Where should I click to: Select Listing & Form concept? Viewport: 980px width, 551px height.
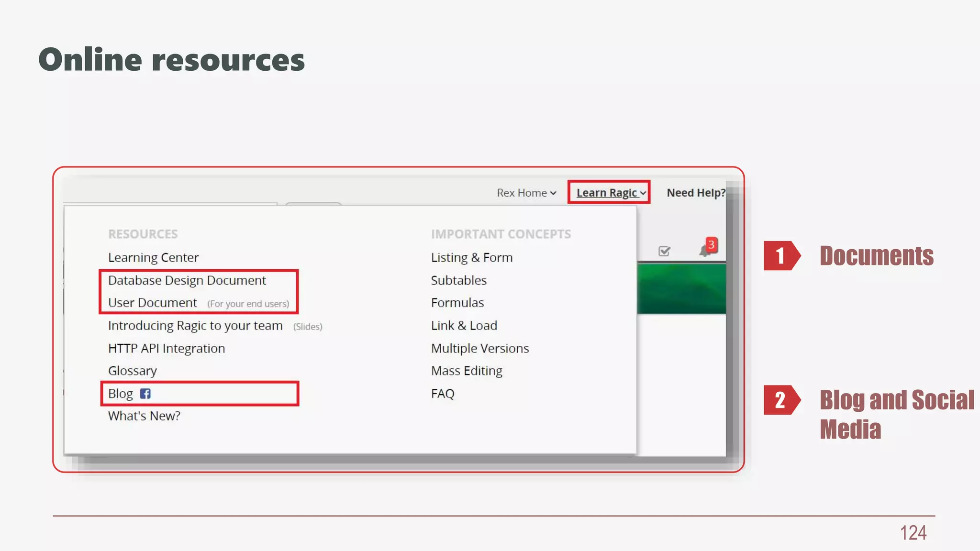[x=472, y=257]
